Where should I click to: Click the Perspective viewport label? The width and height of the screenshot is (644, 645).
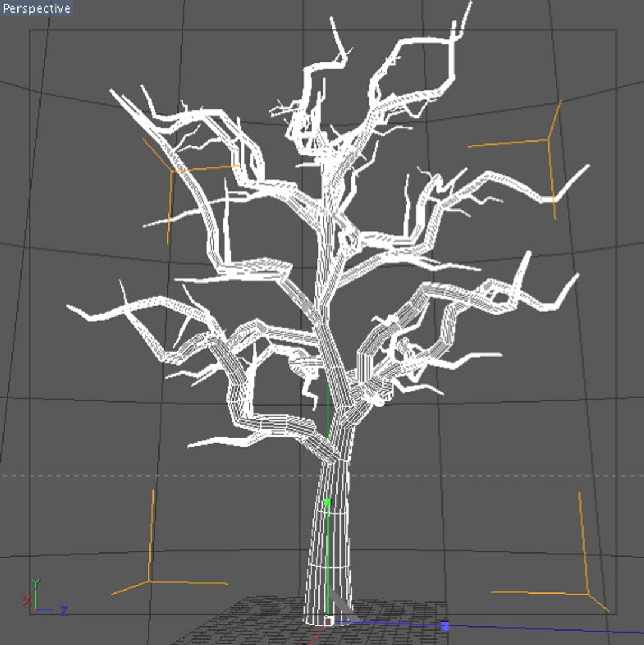click(x=36, y=8)
